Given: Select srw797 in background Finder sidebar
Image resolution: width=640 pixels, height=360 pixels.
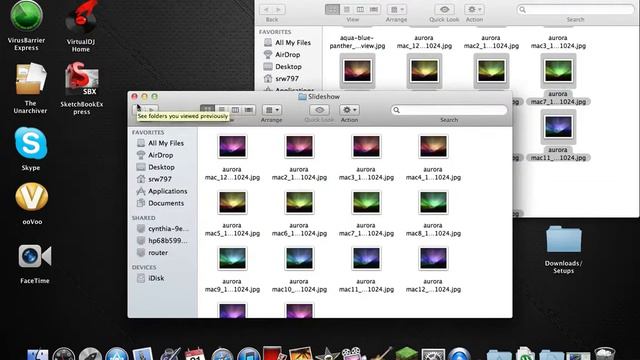Looking at the screenshot, I should 281,78.
